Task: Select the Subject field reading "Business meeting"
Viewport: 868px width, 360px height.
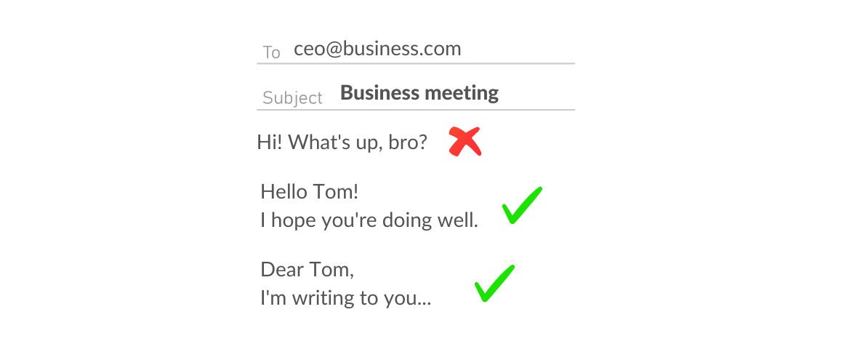Action: 419,93
